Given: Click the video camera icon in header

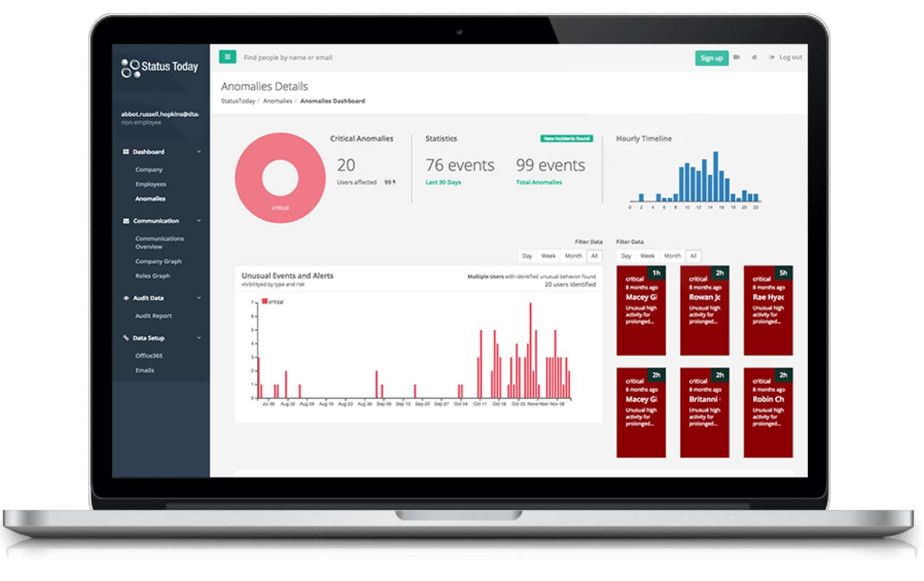Looking at the screenshot, I should 736,58.
